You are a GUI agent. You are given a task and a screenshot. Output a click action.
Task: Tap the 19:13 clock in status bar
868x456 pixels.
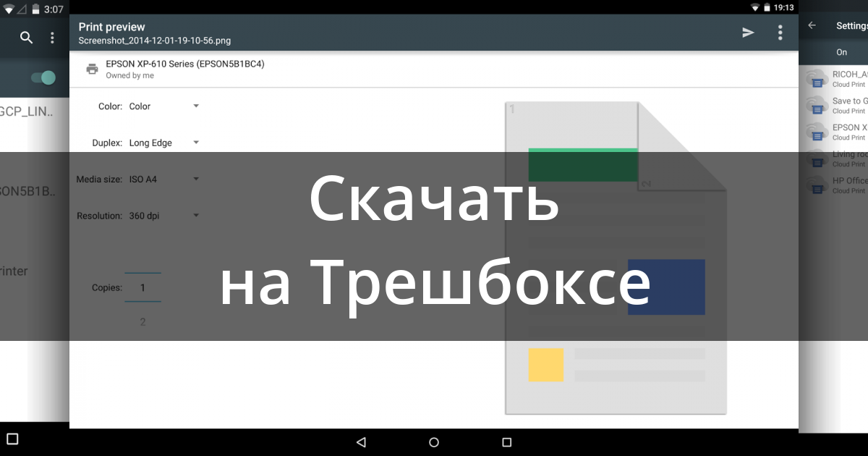click(x=783, y=7)
